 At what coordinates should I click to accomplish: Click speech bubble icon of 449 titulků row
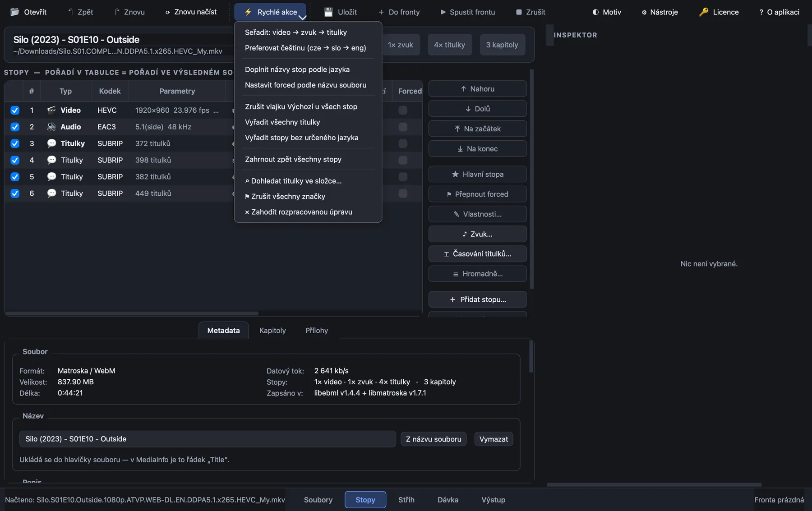(51, 193)
